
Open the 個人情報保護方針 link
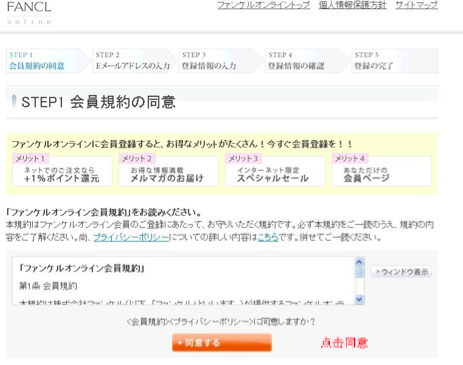click(x=352, y=5)
